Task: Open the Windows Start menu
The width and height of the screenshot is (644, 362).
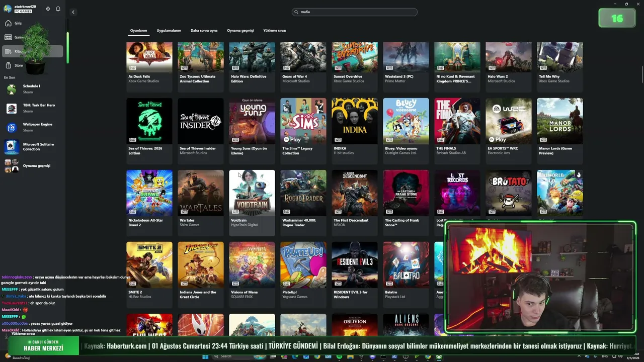Action: (x=205, y=356)
